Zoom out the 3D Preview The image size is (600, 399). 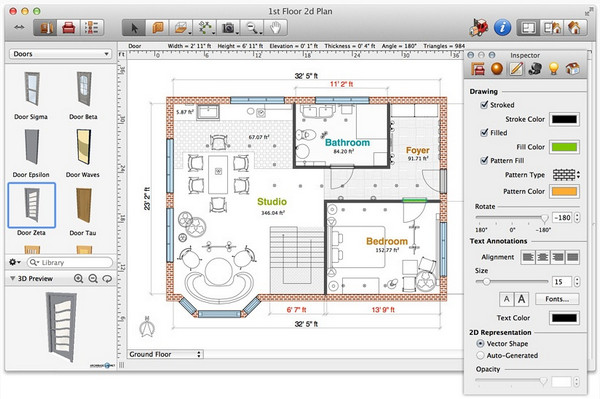point(93,278)
